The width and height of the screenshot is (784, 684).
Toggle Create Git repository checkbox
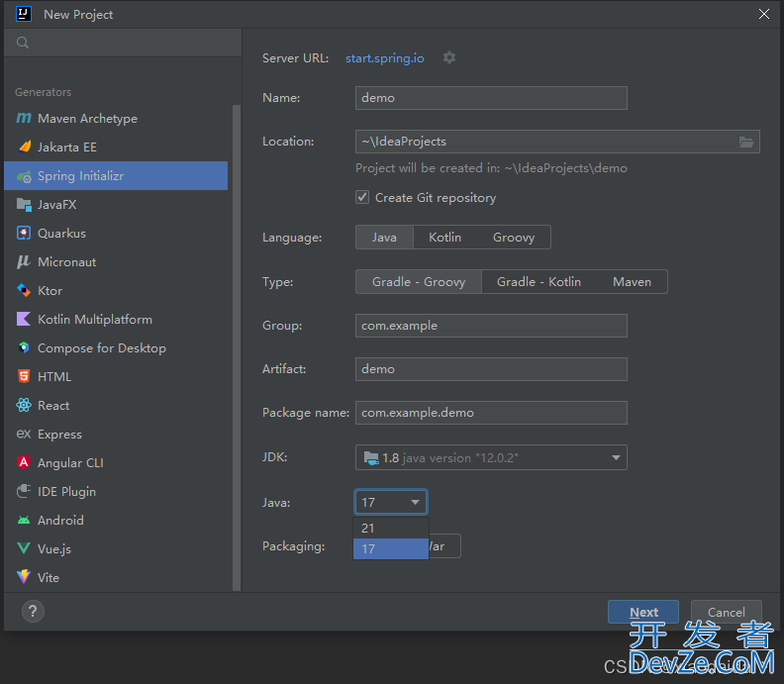click(x=362, y=198)
